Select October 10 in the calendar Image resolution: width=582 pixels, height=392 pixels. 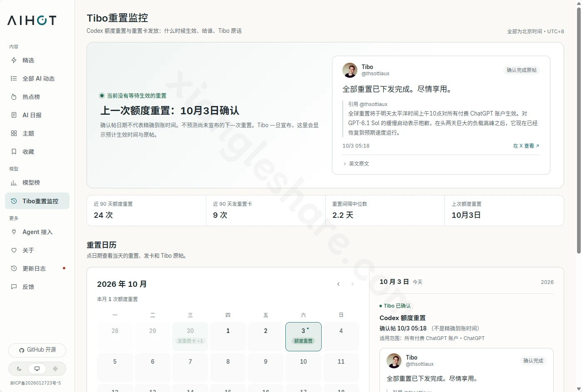pyautogui.click(x=303, y=367)
